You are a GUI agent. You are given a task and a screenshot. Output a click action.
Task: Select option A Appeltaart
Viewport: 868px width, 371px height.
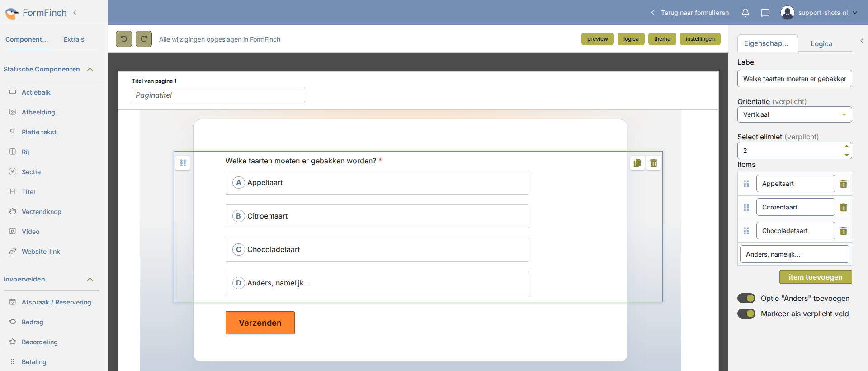[377, 182]
